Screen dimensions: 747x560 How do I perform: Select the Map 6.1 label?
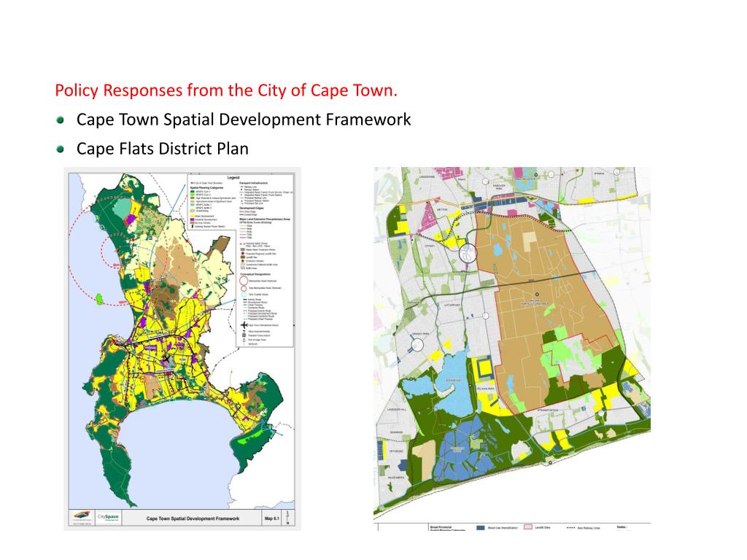pyautogui.click(x=271, y=518)
